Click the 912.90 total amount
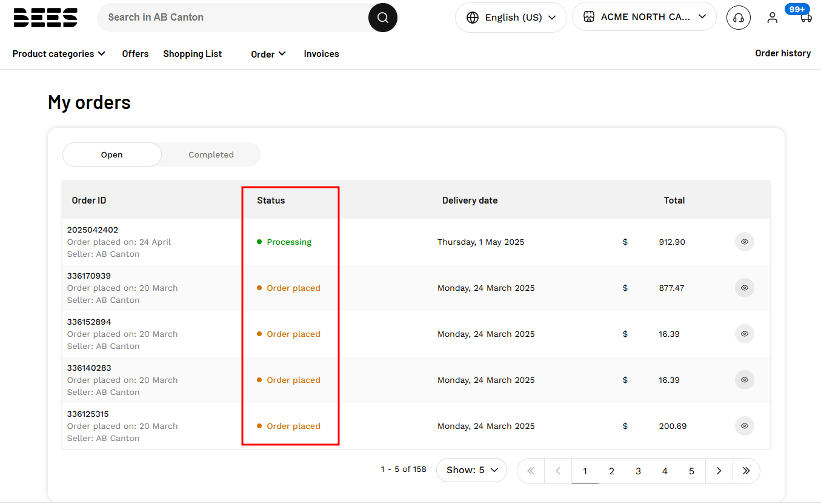The height and width of the screenshot is (504, 821). pos(672,242)
